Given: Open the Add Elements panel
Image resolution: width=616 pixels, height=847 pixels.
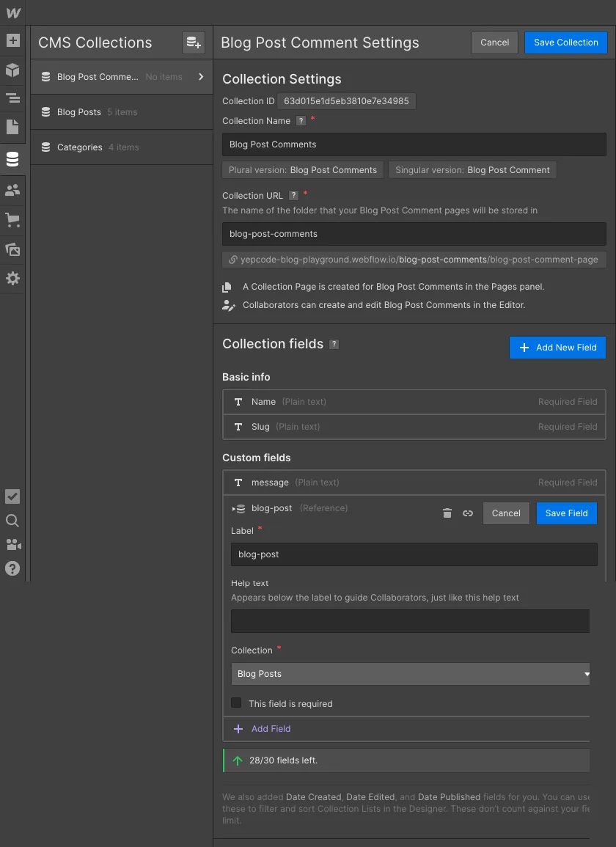Looking at the screenshot, I should click(12, 40).
